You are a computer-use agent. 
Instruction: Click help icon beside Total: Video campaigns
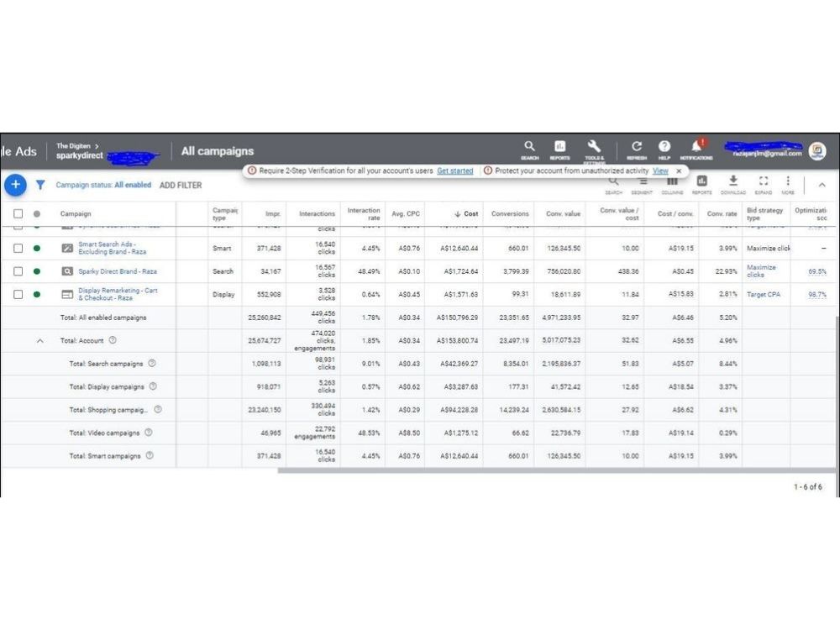point(149,433)
